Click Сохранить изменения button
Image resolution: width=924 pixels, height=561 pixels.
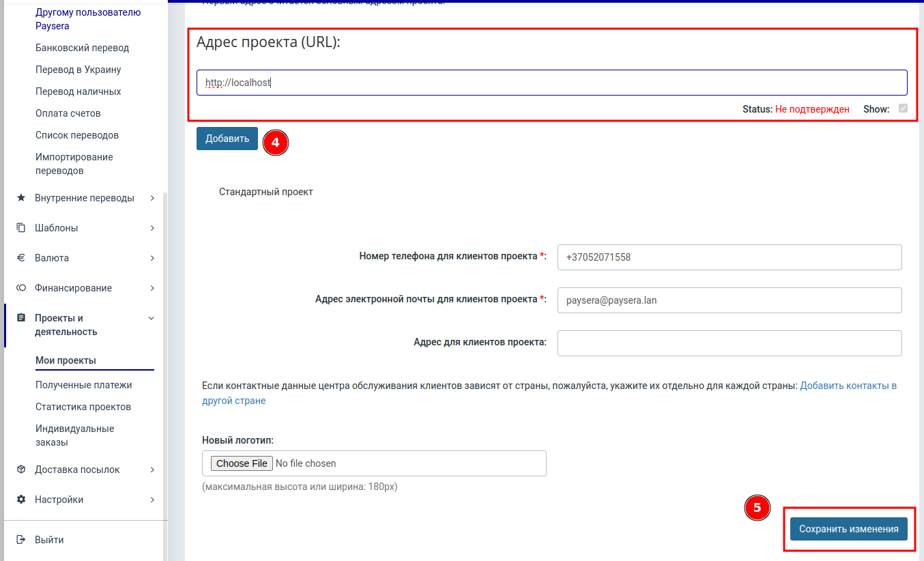pos(849,529)
